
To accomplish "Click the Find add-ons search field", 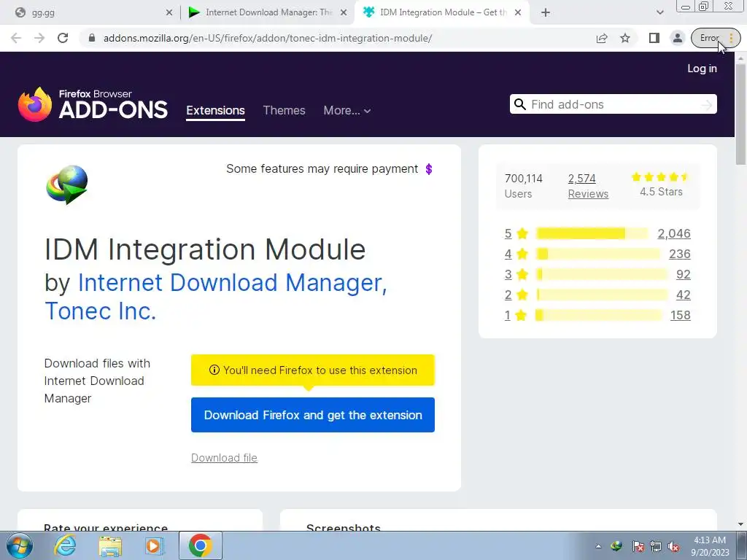I will pos(614,104).
